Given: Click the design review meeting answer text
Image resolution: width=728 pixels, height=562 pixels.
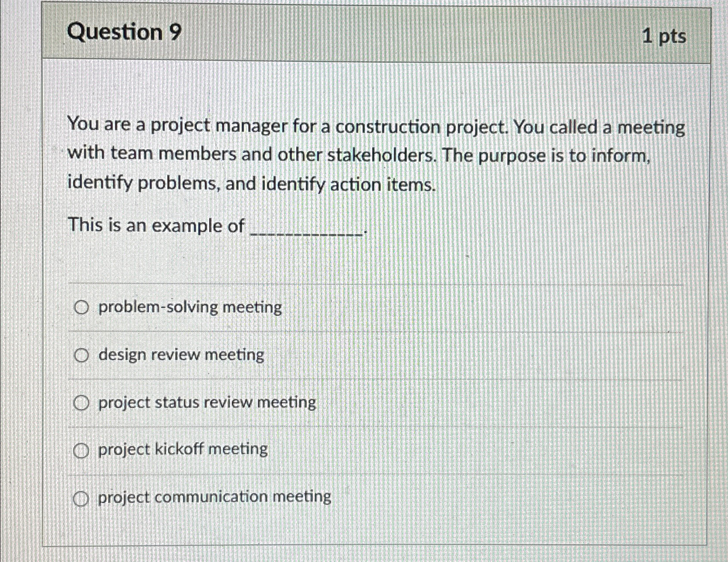Looking at the screenshot, I should pos(180,355).
